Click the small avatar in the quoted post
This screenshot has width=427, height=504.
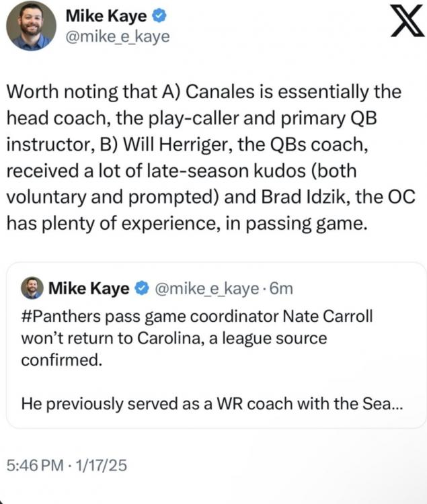pos(32,288)
